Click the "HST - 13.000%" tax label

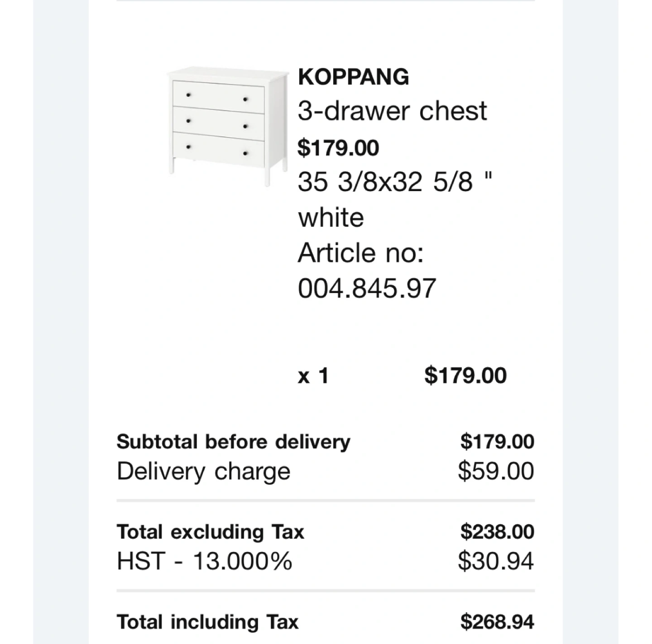click(204, 561)
